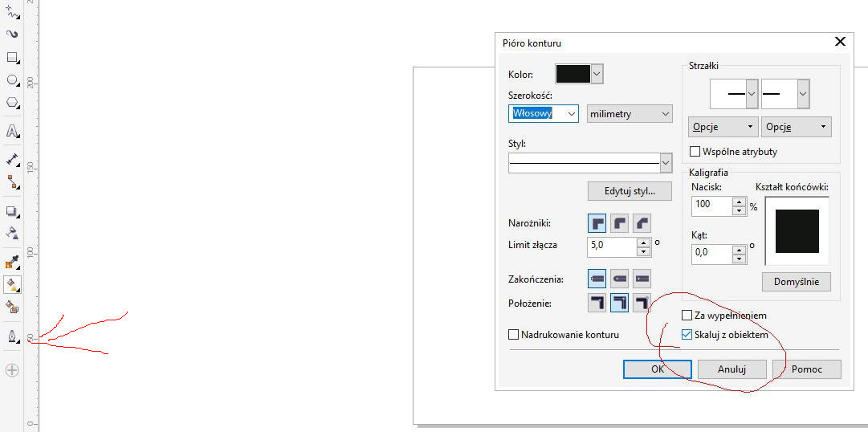This screenshot has width=868, height=432.
Task: Uncheck Skaluj z obiektem
Action: (687, 335)
